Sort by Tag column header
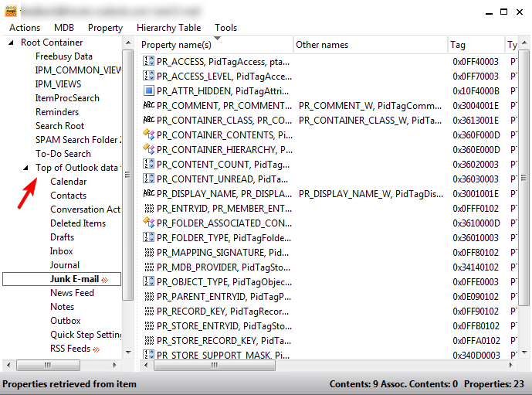The image size is (532, 395). click(476, 45)
